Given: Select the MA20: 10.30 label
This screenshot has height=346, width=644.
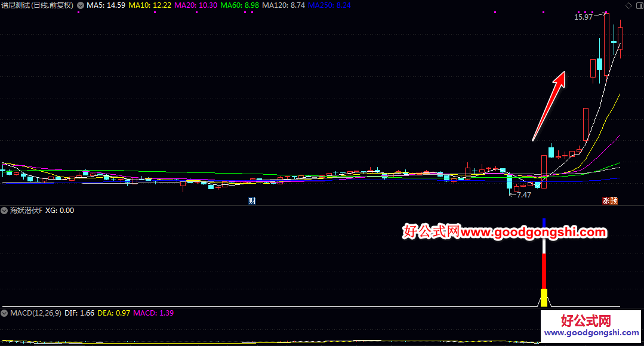Looking at the screenshot, I should (x=196, y=5).
